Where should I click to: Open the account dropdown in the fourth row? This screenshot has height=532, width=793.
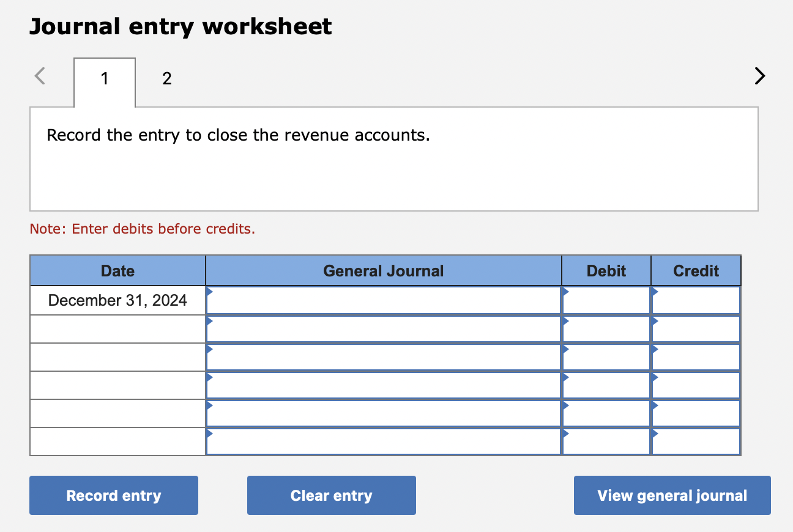[x=209, y=375]
